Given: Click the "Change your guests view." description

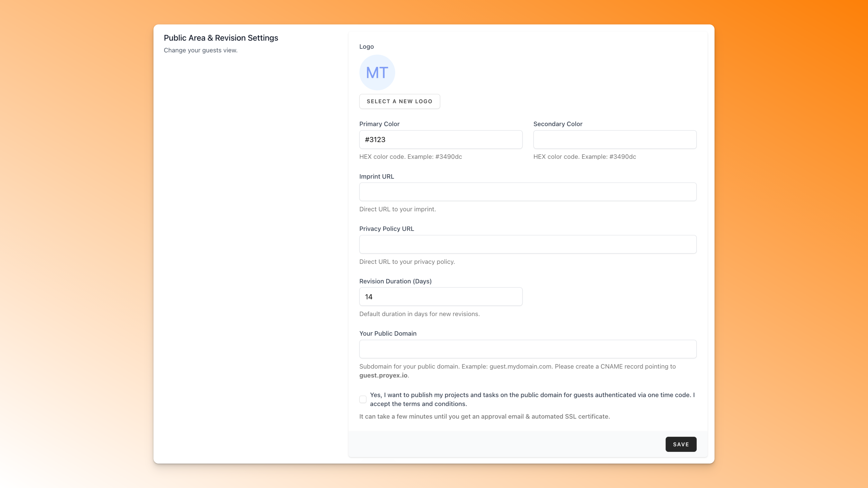Looking at the screenshot, I should [x=201, y=50].
